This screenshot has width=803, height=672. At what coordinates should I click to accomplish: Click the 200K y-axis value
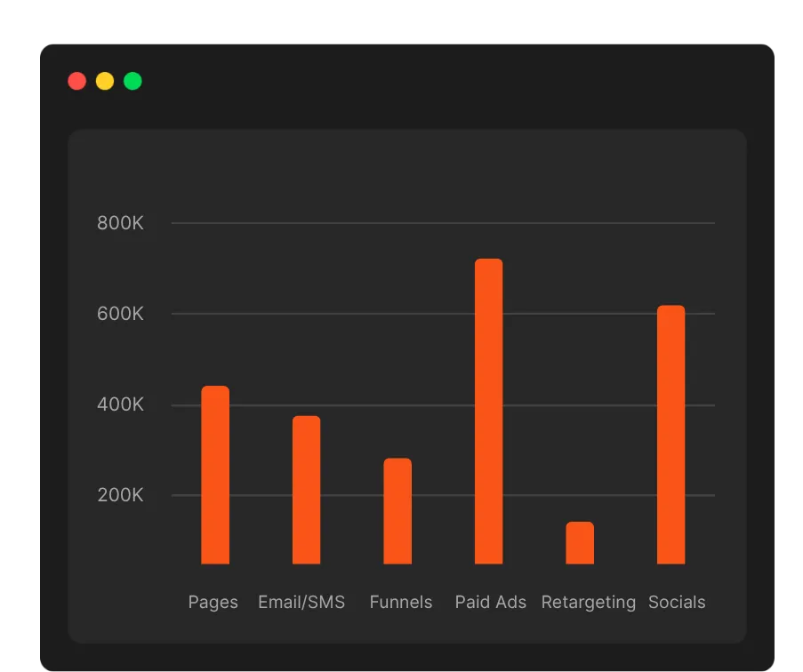pyautogui.click(x=120, y=495)
